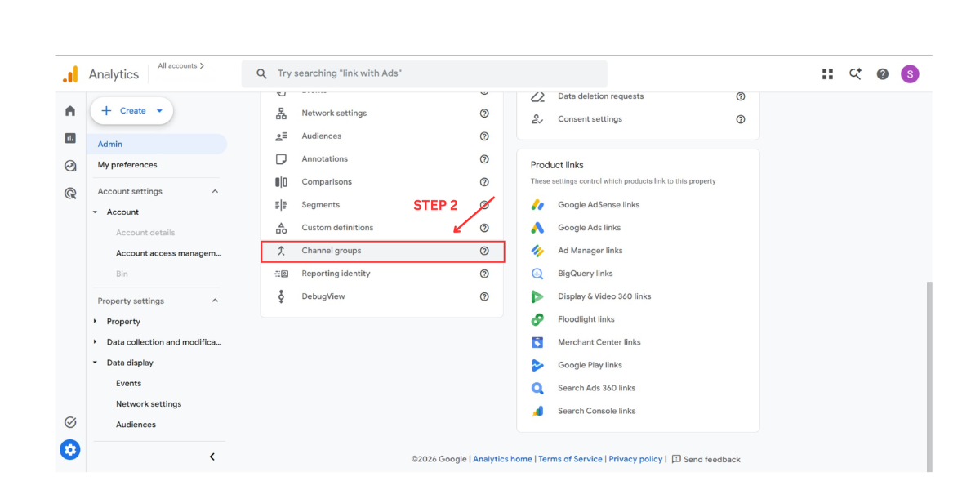Open the Google apps grid icon

pos(827,73)
